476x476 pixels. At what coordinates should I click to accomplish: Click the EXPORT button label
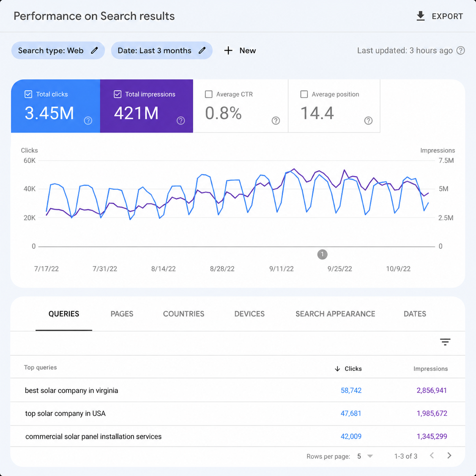tap(448, 16)
